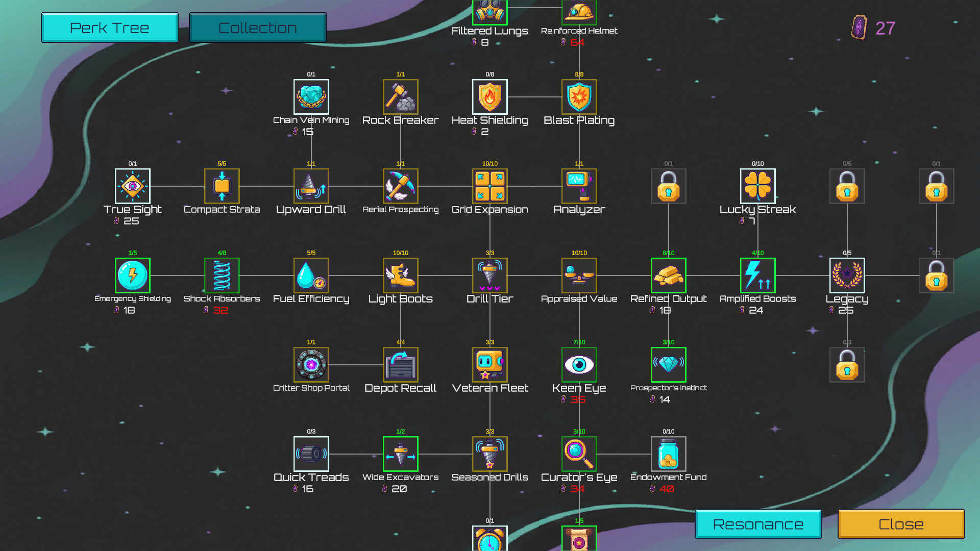The width and height of the screenshot is (980, 551).
Task: Select the True Sight eye perk
Action: (133, 186)
